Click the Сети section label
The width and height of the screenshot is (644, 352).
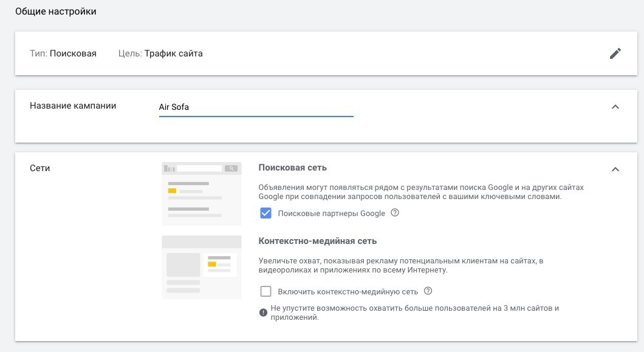point(40,168)
